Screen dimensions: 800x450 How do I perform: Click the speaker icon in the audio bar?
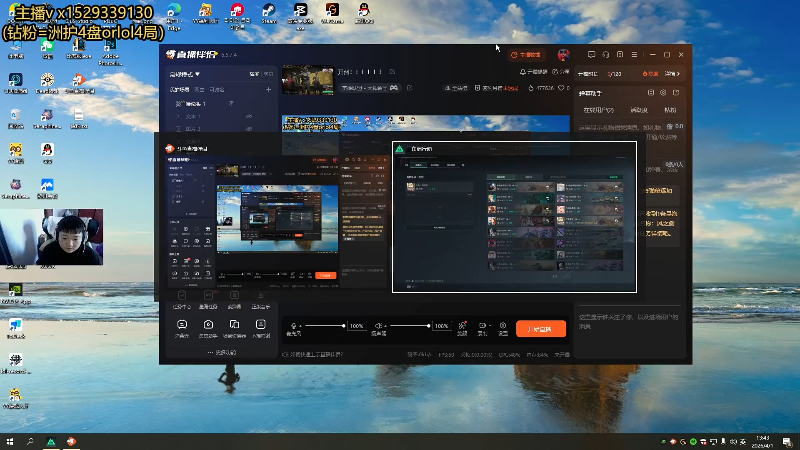coord(378,326)
